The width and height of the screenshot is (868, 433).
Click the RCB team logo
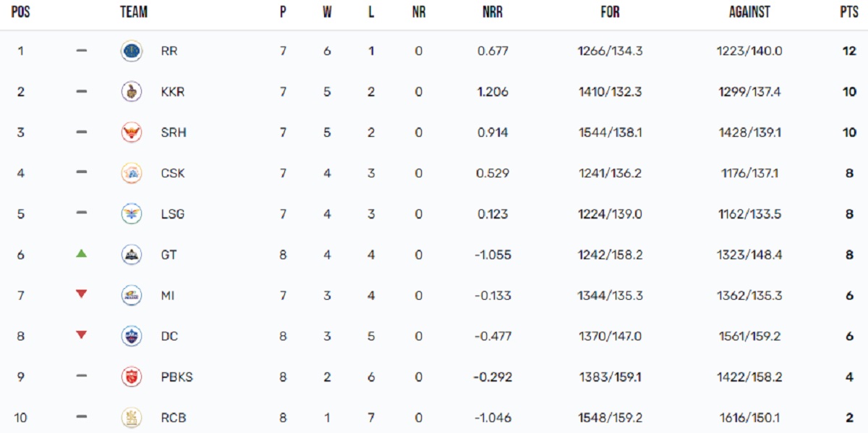pos(131,417)
